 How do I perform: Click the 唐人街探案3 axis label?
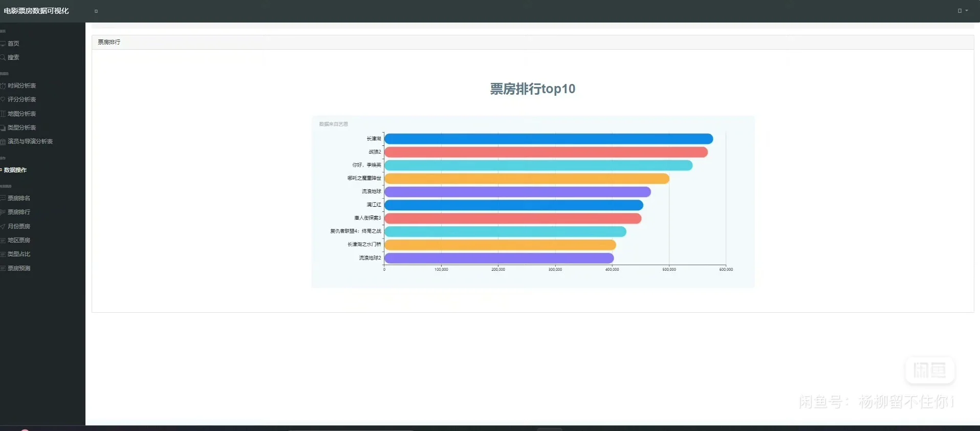point(368,219)
